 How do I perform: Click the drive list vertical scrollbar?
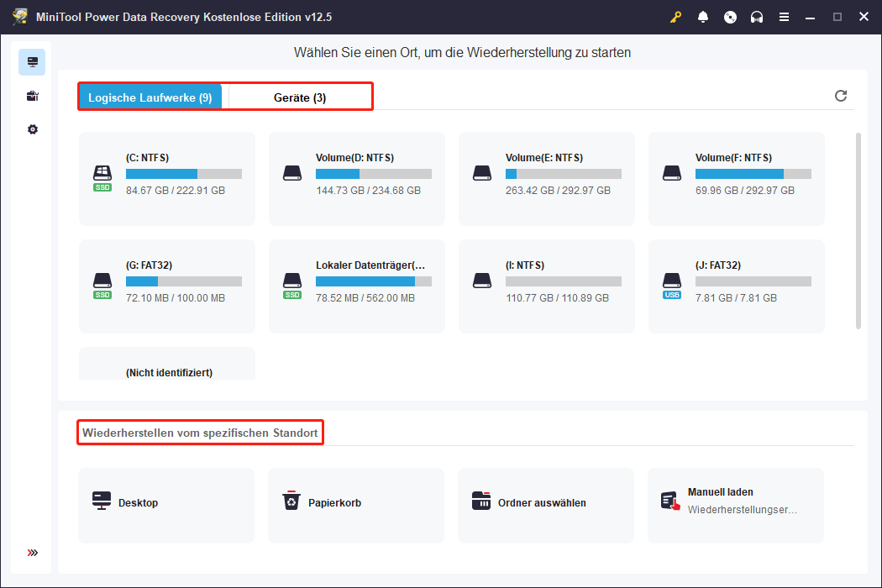858,231
